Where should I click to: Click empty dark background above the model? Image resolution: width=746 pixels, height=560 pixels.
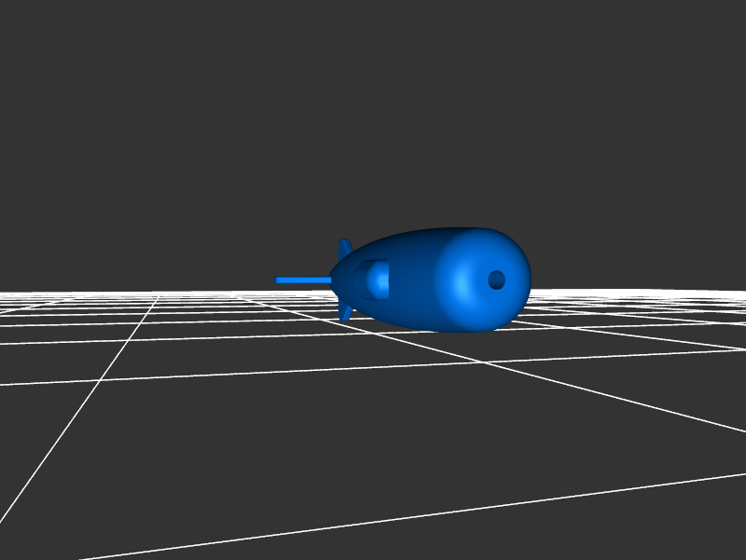click(373, 112)
